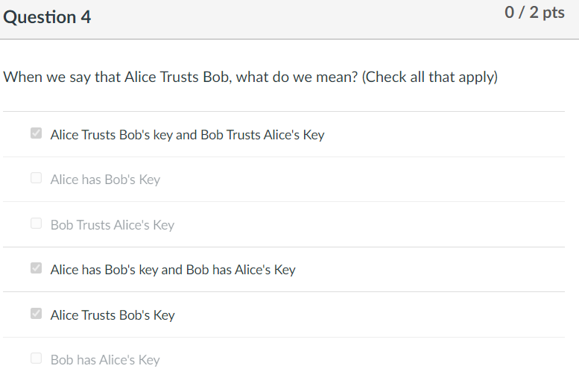Click the empty gray header area between title and score

(298, 19)
